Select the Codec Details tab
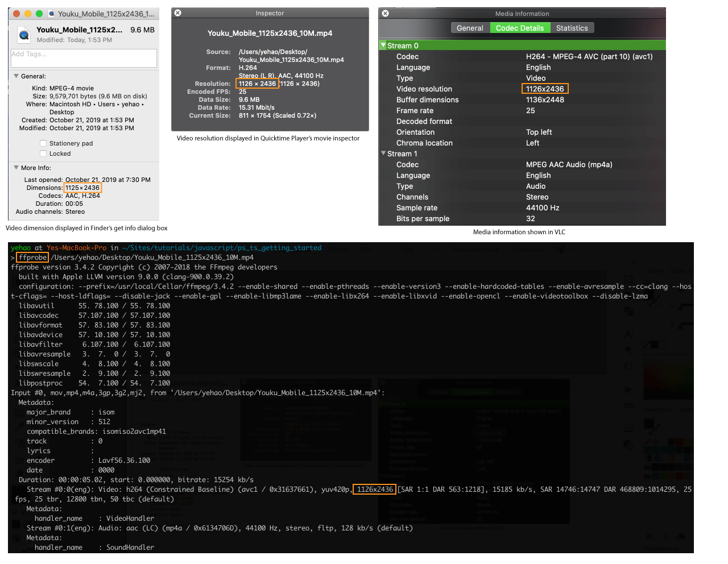 519,28
